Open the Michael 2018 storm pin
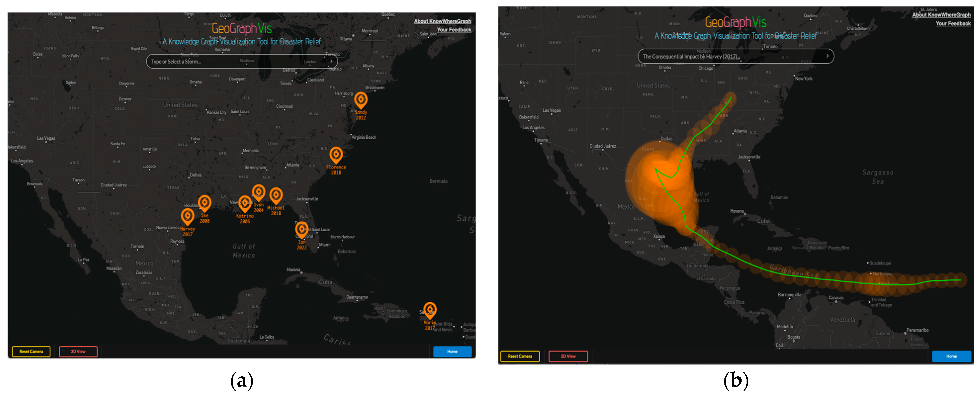 (x=276, y=195)
